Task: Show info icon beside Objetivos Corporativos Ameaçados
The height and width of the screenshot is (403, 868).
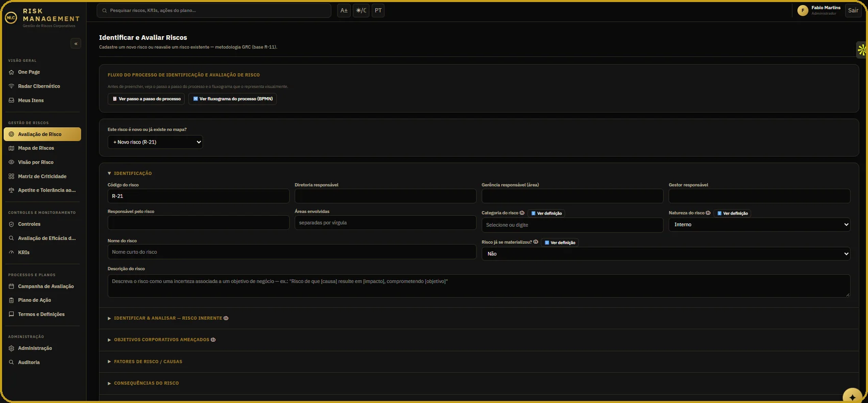Action: coord(213,340)
